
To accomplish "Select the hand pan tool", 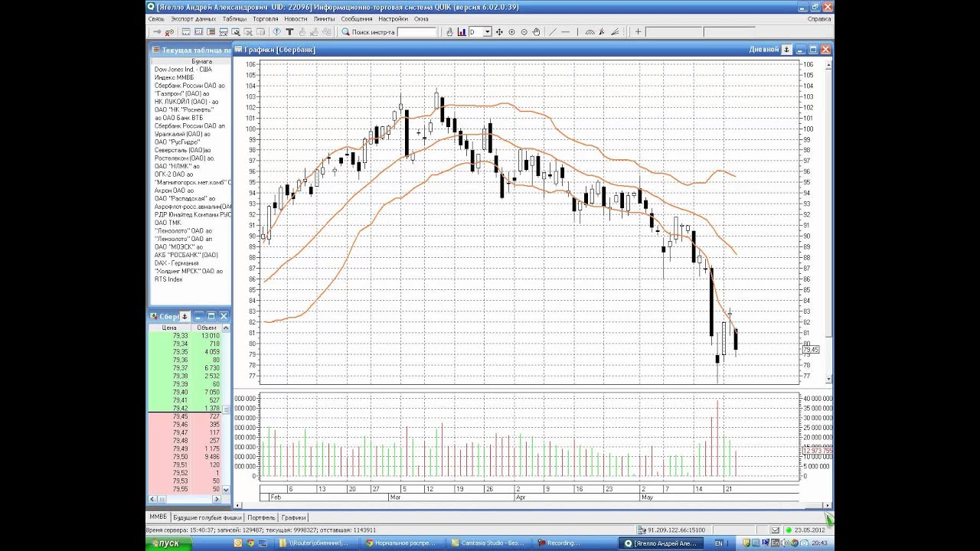I will coord(536,32).
